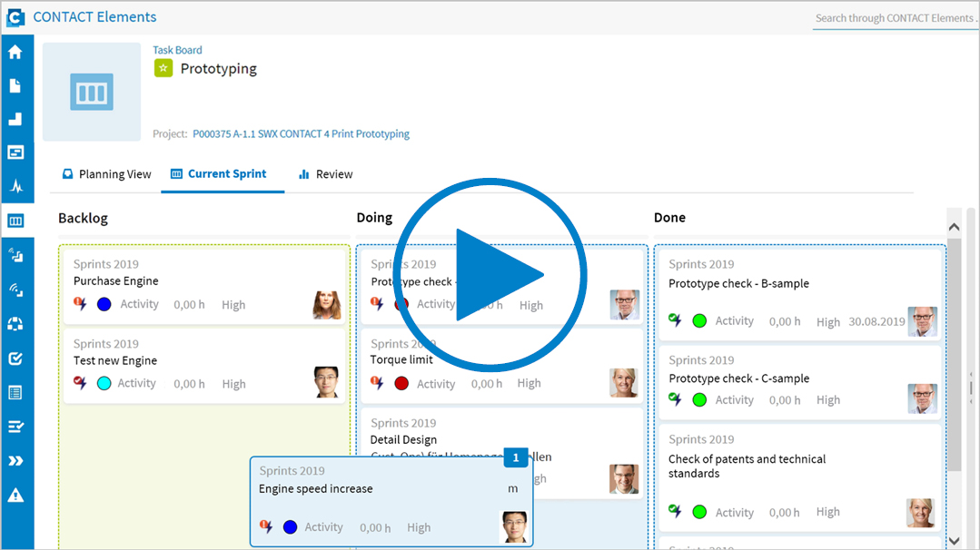This screenshot has width=980, height=550.
Task: Click the cyan status dot on Test new Engine
Action: 104,383
